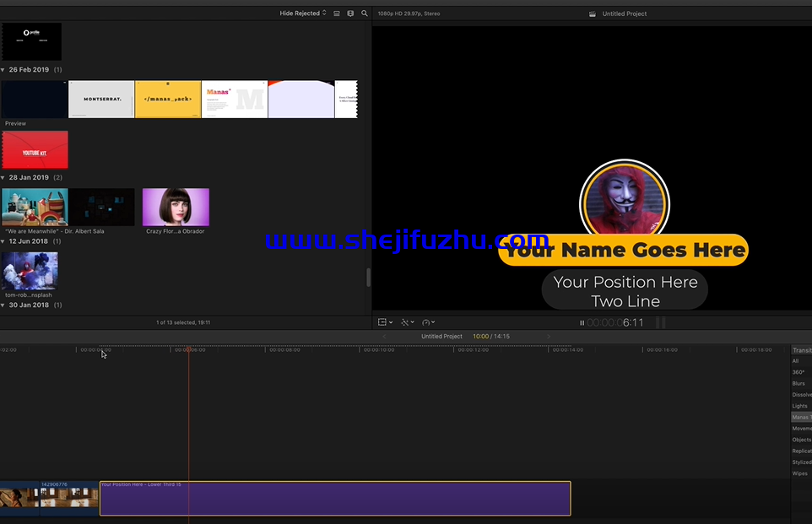Open the retime speedometer dropdown

(428, 322)
